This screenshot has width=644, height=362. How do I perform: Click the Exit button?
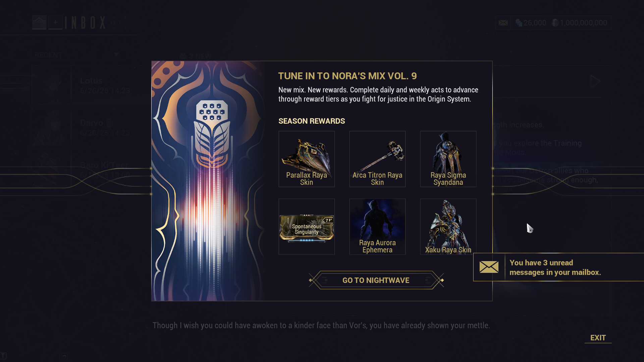tap(598, 338)
